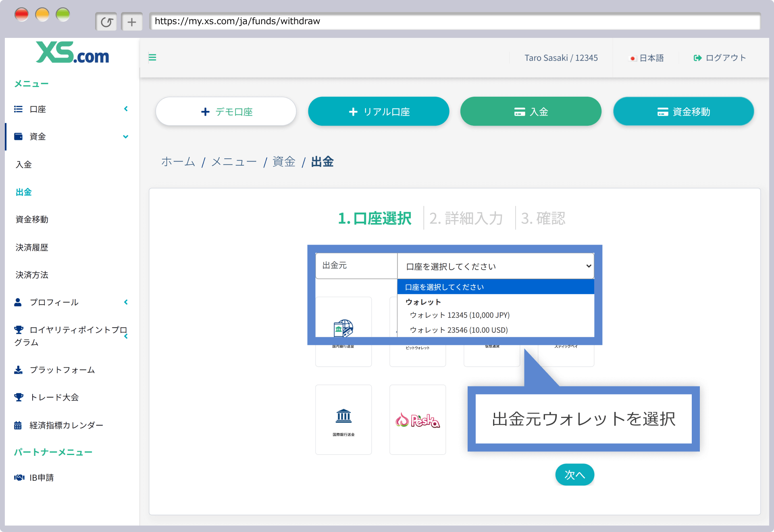
Task: Open 決済履歴 in the sidebar
Action: tap(32, 247)
